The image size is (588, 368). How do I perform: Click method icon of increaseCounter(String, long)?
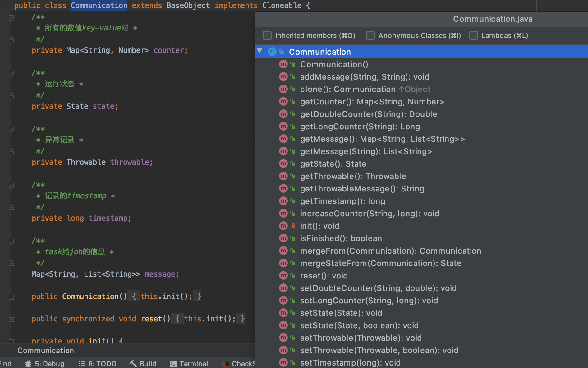pos(283,213)
